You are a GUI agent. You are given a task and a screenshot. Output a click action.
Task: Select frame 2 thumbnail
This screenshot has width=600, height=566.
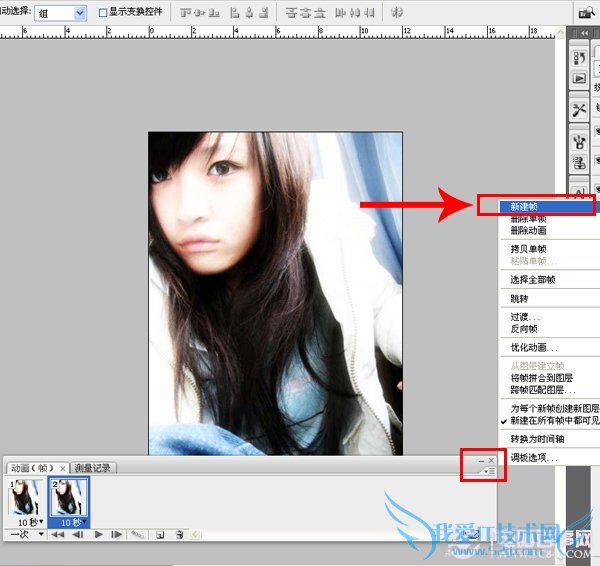[68, 497]
